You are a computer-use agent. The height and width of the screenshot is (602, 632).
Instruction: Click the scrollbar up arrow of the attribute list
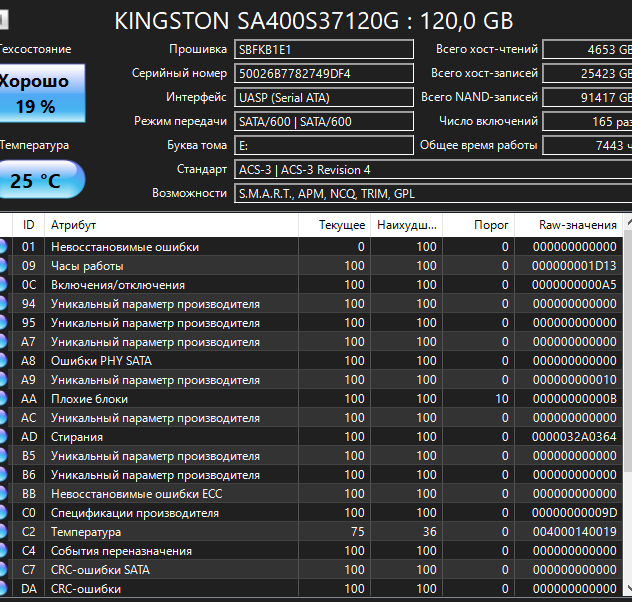point(628,222)
